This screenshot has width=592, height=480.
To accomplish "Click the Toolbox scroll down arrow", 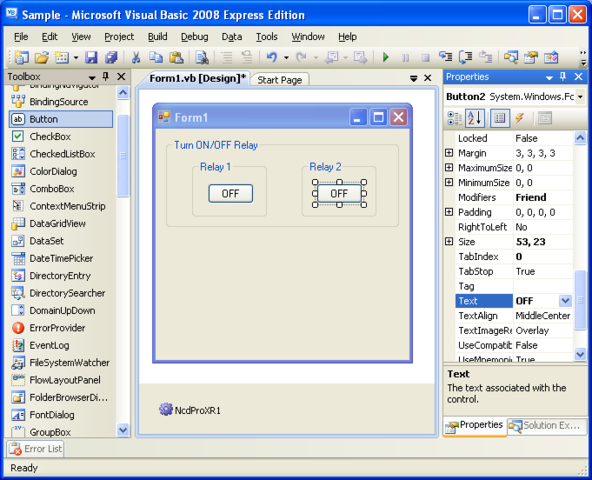I will coord(123,429).
